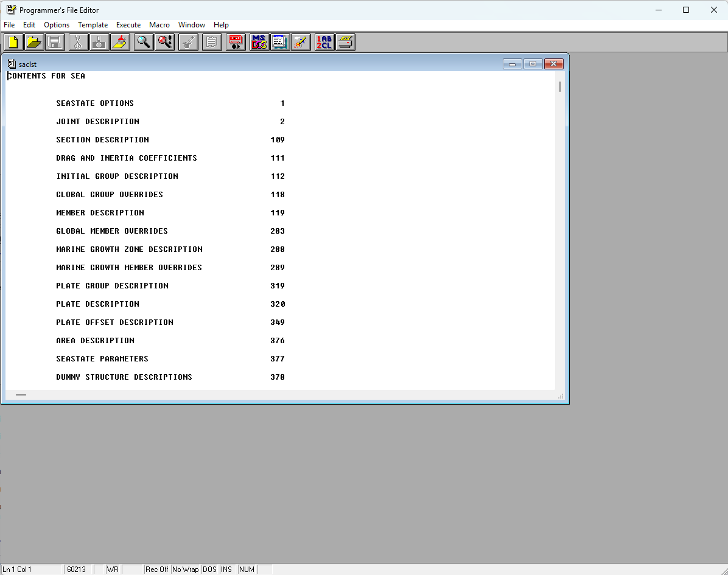Viewport: 728px width, 575px height.
Task: Toggle line numbers with 1AB 2CL icon
Action: 324,42
